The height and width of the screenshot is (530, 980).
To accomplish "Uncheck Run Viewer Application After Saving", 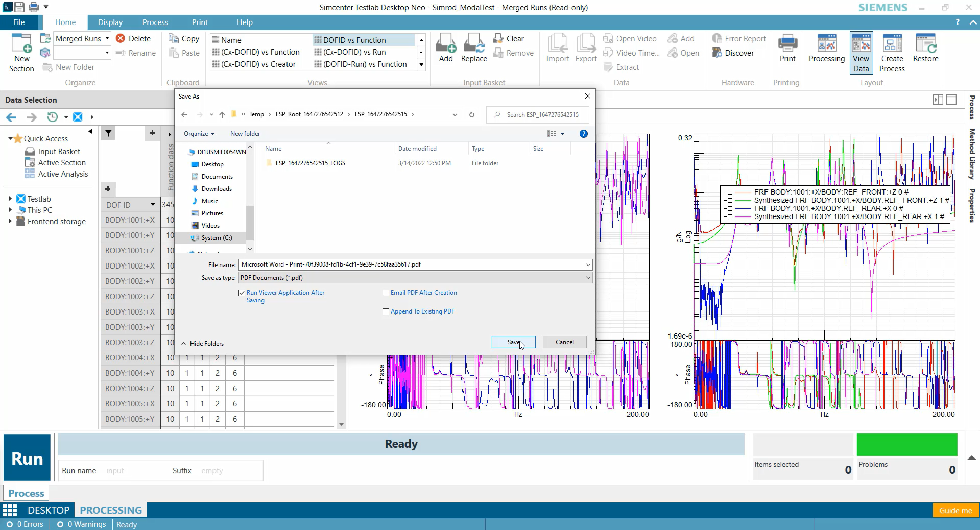I will tap(242, 293).
